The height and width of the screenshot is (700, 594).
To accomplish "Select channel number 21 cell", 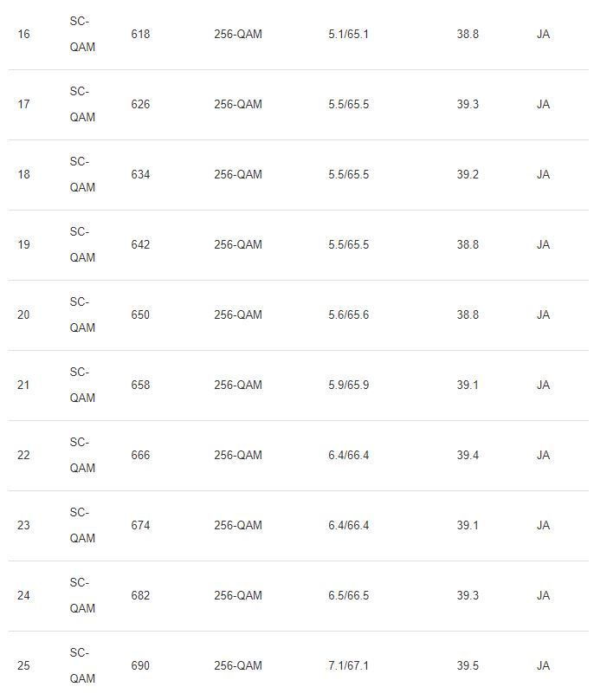I will (23, 386).
